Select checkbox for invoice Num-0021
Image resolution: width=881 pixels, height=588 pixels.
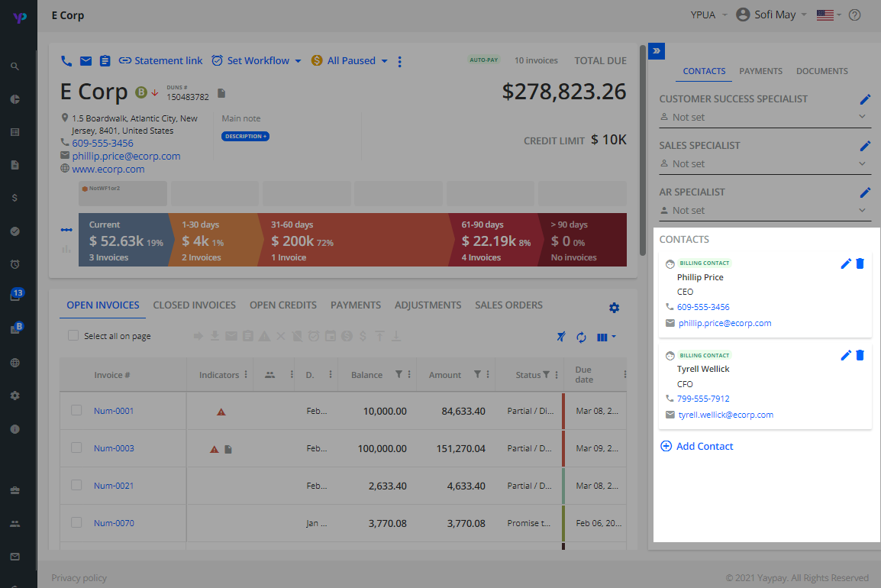coord(76,485)
